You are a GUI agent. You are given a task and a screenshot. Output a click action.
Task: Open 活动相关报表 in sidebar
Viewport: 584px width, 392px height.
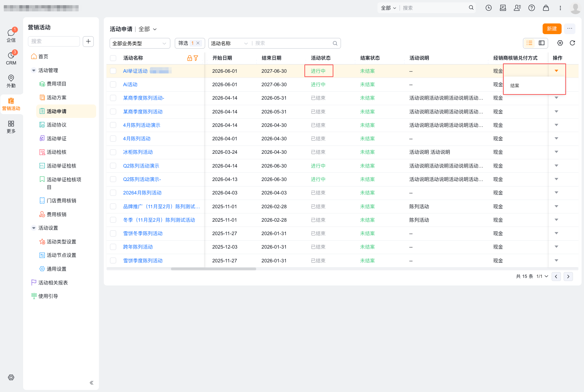point(53,283)
